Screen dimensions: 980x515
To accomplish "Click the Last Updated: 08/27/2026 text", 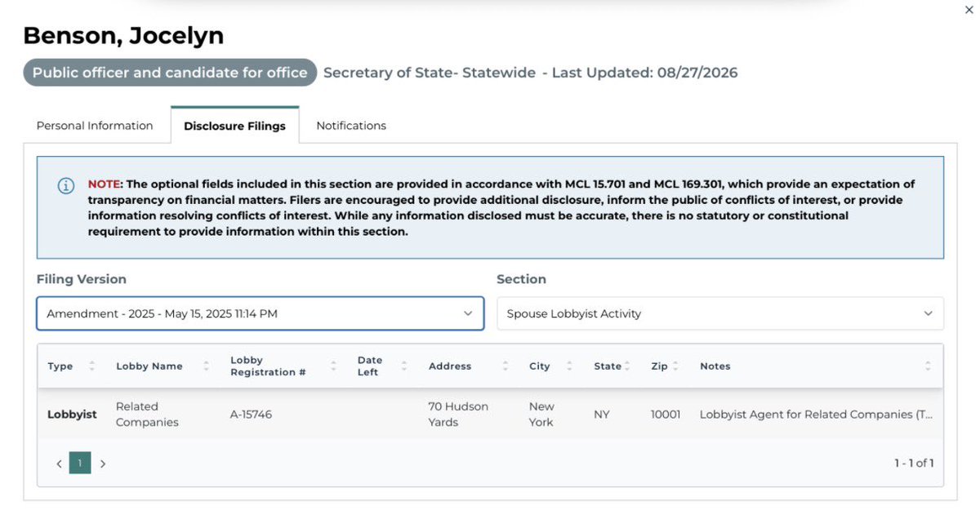I will tap(645, 73).
